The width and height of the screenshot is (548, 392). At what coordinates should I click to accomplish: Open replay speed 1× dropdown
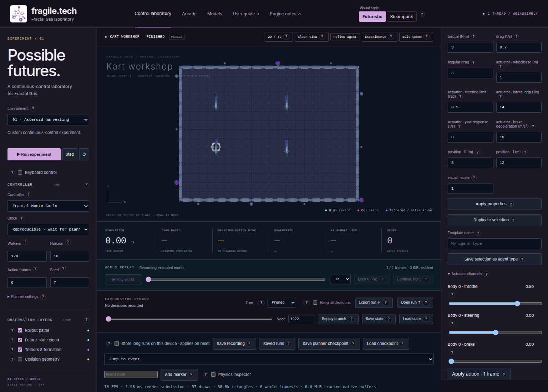pos(340,279)
